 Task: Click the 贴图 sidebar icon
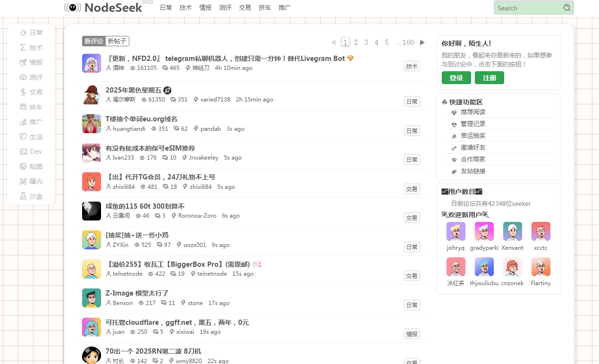tap(23, 166)
